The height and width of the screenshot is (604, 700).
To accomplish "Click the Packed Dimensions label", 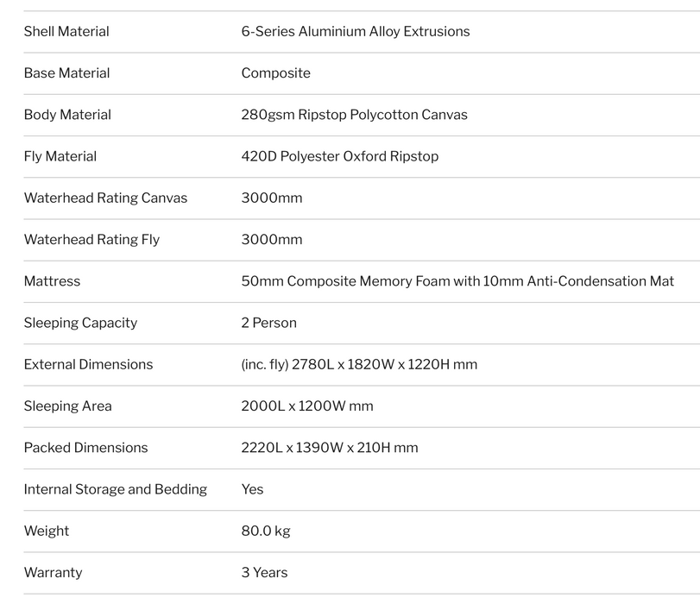I will [x=85, y=447].
